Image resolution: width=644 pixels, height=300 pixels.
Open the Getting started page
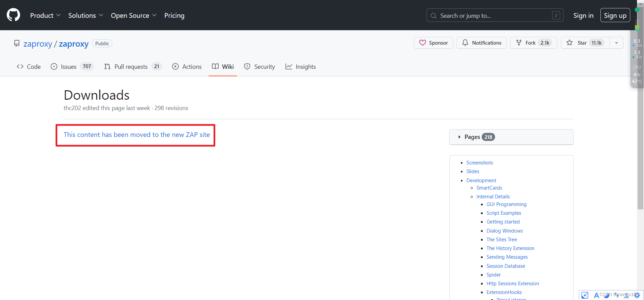point(503,222)
